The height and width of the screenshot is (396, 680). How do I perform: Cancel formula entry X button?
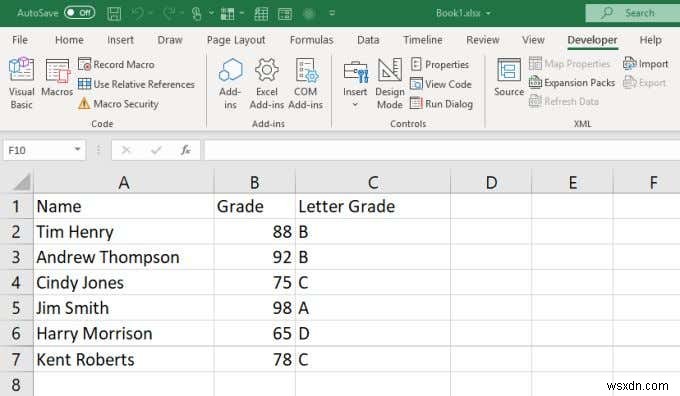coord(126,150)
